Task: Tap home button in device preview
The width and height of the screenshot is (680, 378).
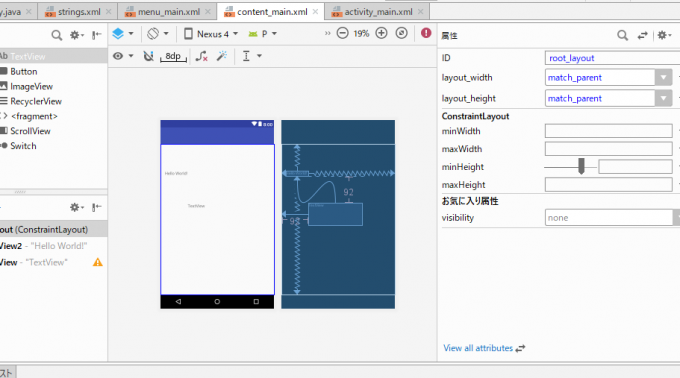Action: coord(217,301)
